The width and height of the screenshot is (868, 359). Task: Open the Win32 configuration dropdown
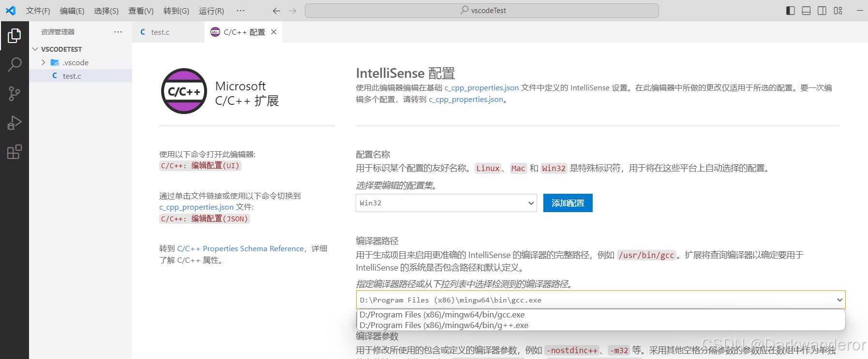[x=447, y=203]
